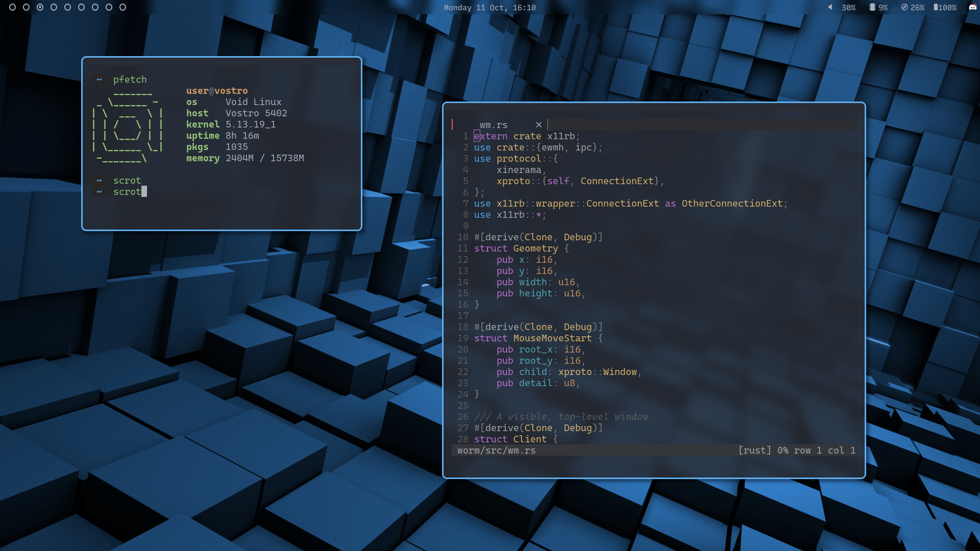Click the [rust] filetype indicator in statusline
980x551 pixels.
754,450
